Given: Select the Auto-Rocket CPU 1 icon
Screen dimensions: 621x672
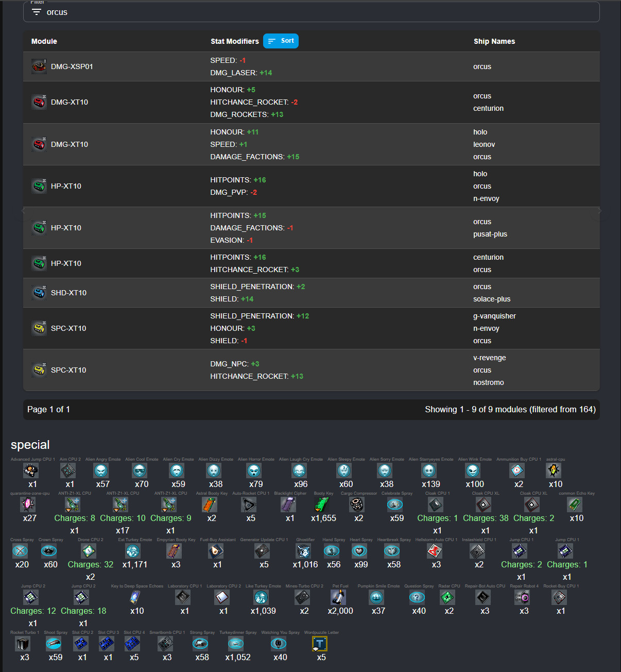Looking at the screenshot, I should click(249, 505).
